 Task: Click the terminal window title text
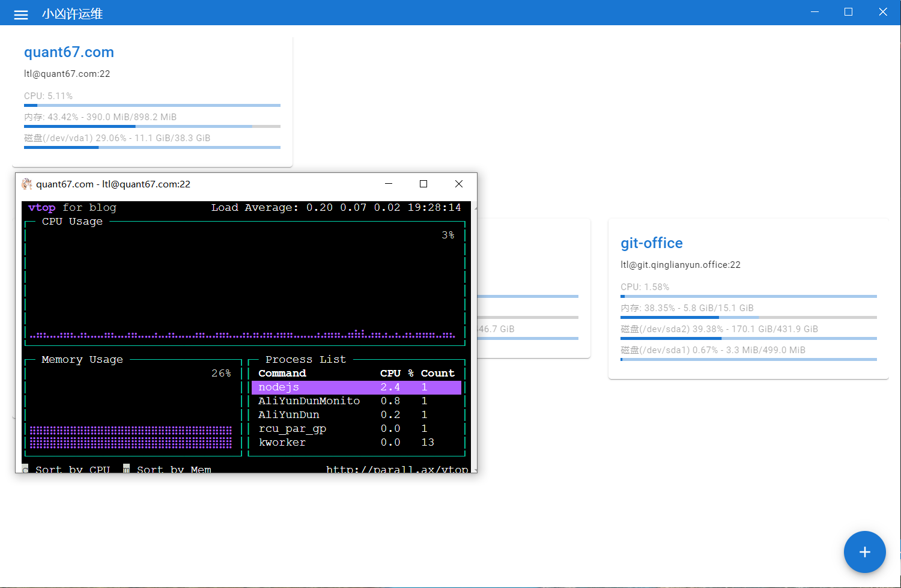coord(113,184)
